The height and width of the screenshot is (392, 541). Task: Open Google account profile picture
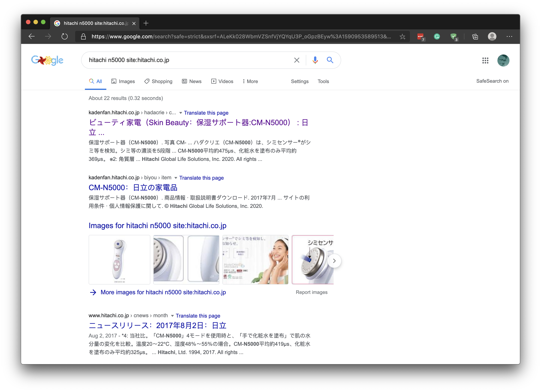(503, 60)
